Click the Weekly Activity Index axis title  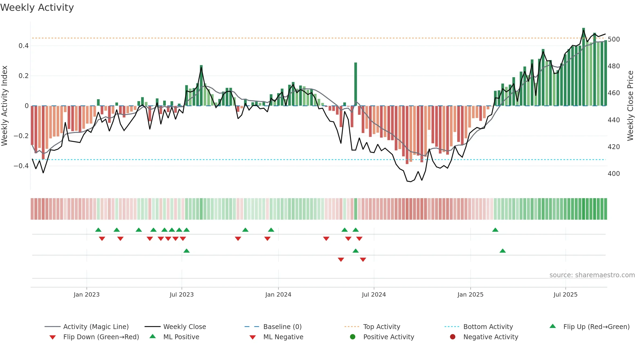click(x=4, y=106)
